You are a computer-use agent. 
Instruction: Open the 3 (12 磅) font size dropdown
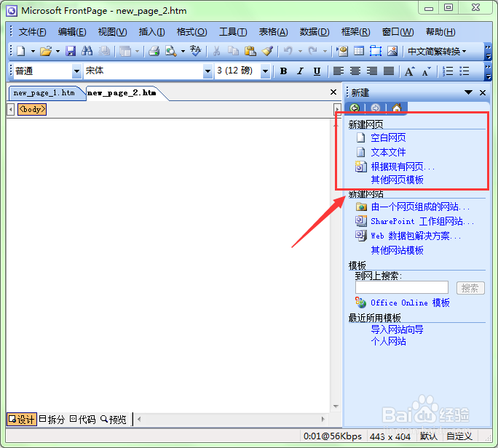tap(265, 71)
